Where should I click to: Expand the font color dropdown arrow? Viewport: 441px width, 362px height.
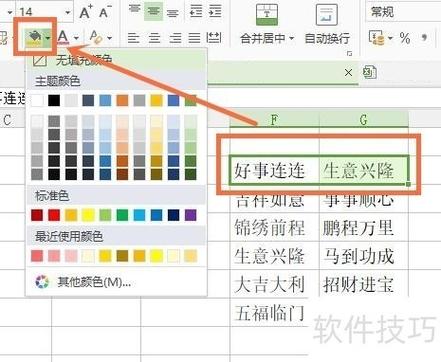pos(76,38)
